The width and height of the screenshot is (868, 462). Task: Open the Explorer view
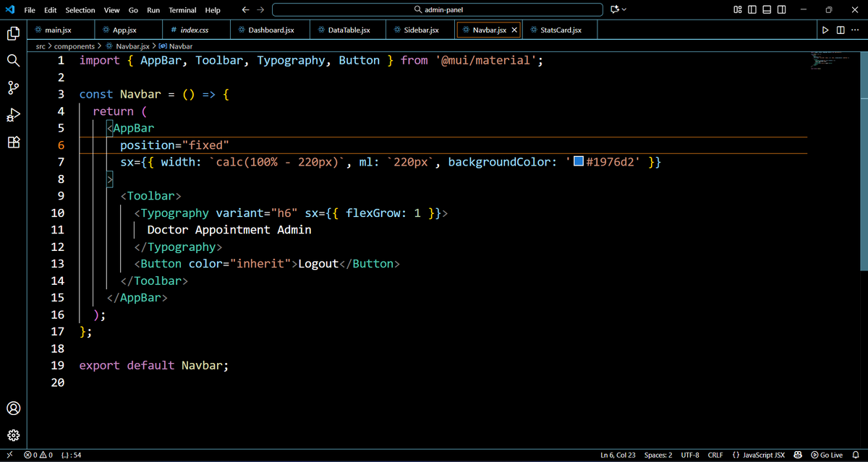pos(13,33)
